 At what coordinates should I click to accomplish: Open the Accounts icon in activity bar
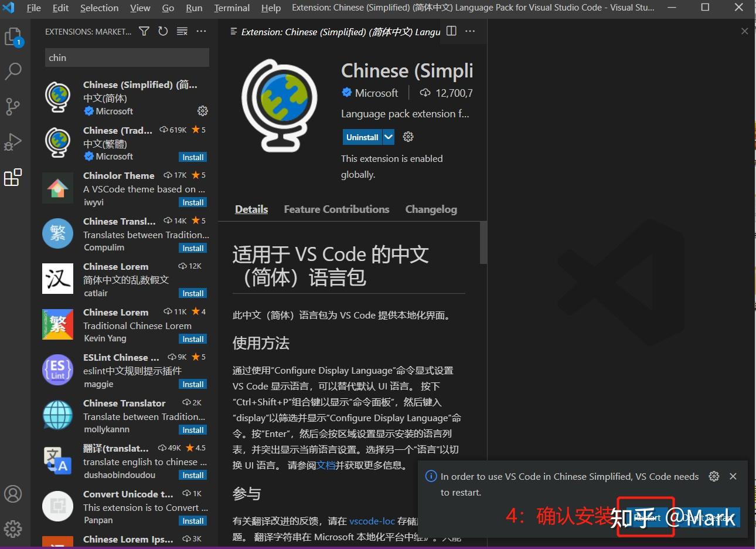13,494
